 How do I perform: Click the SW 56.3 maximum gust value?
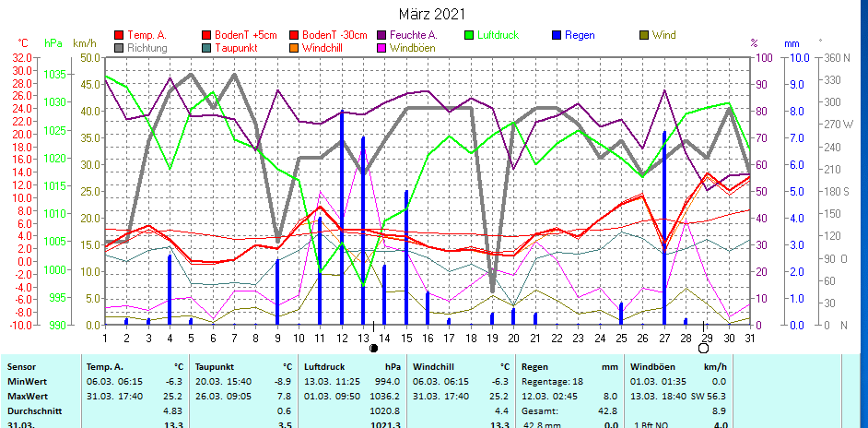[x=708, y=397]
